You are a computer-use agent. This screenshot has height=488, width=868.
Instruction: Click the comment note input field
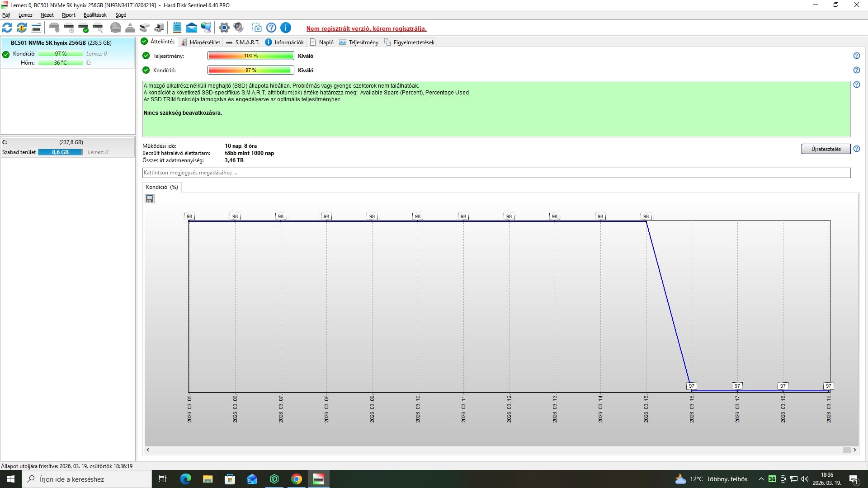[x=496, y=173]
